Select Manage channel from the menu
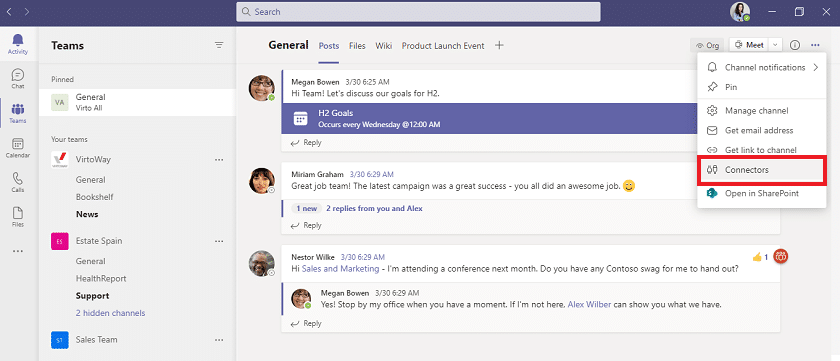The width and height of the screenshot is (840, 361). pos(762,111)
